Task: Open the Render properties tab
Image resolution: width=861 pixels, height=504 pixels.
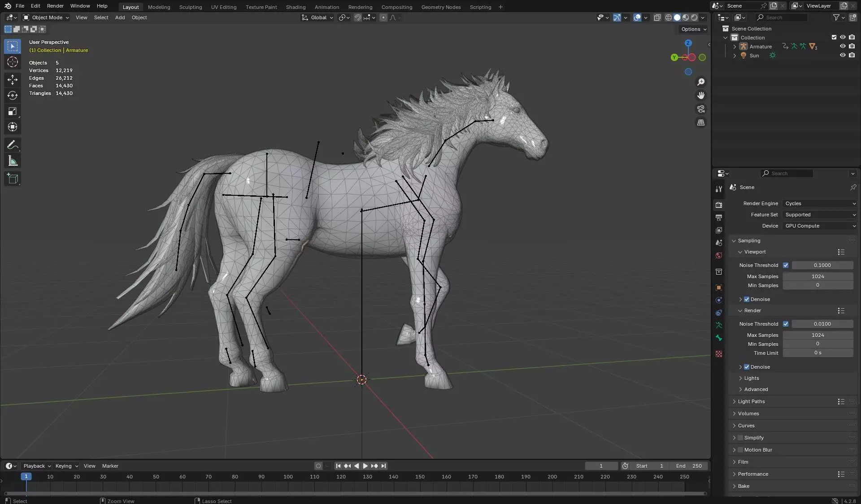Action: click(x=719, y=205)
